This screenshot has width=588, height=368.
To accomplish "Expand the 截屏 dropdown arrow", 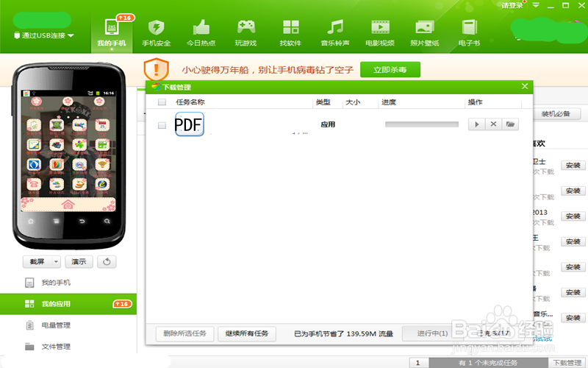I will tap(56, 262).
